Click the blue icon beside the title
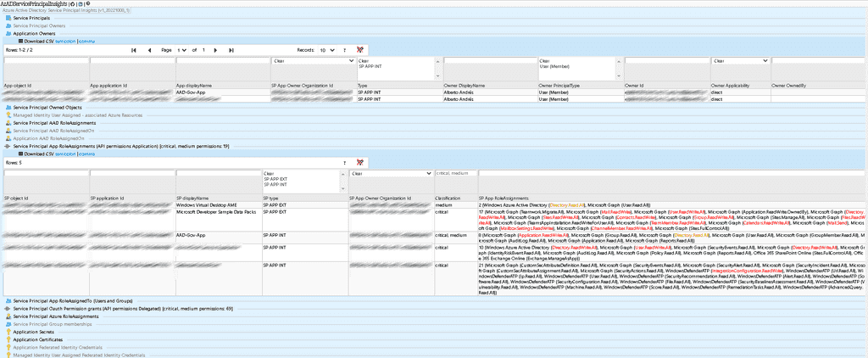Viewport: 868px width, 358px height. pos(81,3)
